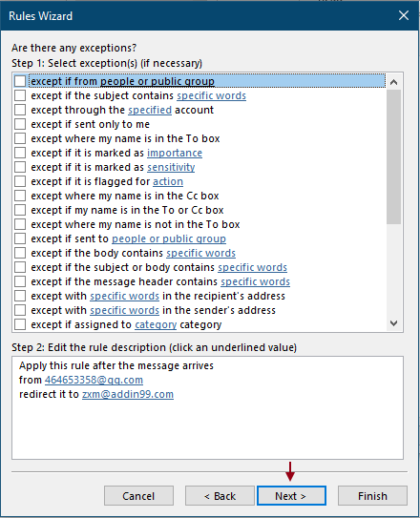Click the scroll down arrow in exceptions list
420x518 pixels.
tap(393, 323)
